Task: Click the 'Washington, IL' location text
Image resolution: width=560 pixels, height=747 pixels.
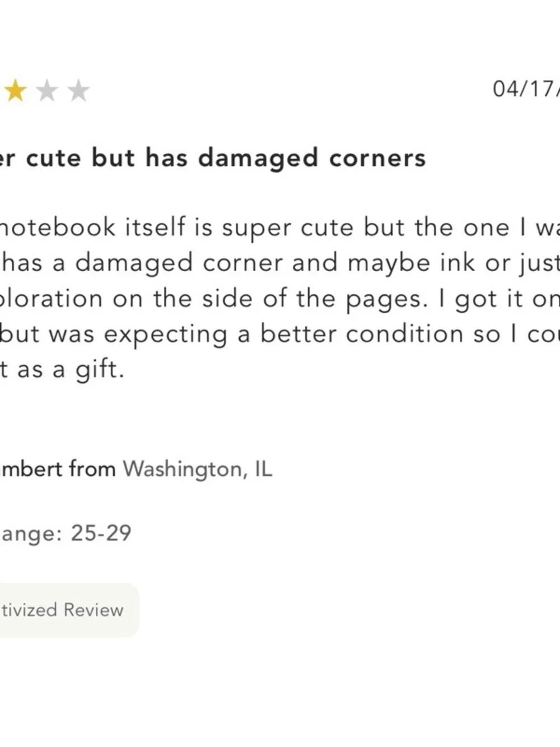Action: point(197,469)
